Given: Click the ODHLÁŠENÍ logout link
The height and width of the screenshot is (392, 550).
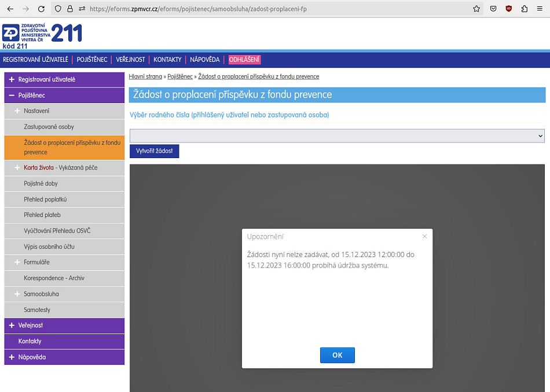Looking at the screenshot, I should [x=244, y=60].
